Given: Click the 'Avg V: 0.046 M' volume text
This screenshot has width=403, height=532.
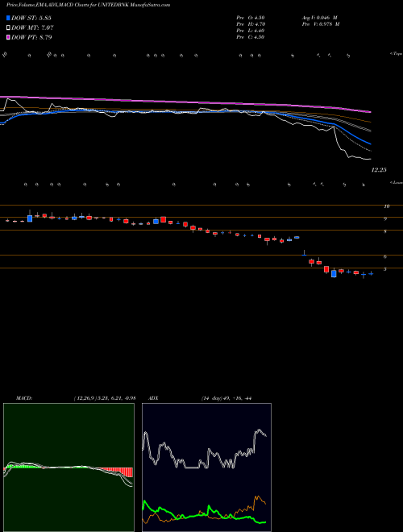Looking at the screenshot, I should 319,18.
